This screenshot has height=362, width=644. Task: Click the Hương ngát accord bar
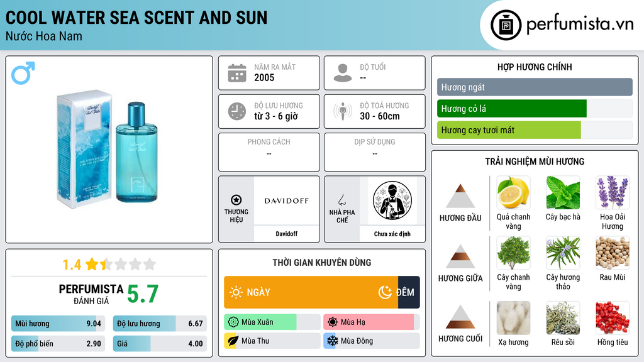pos(535,87)
